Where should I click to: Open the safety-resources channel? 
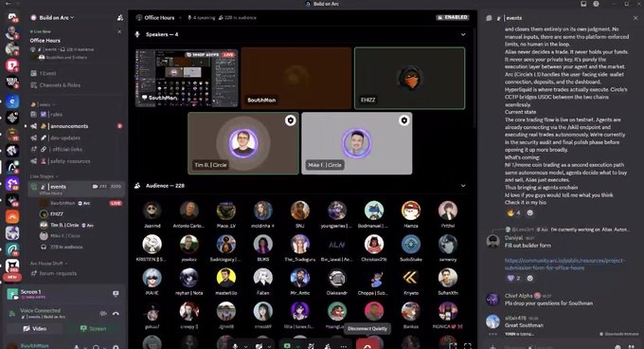point(77,161)
